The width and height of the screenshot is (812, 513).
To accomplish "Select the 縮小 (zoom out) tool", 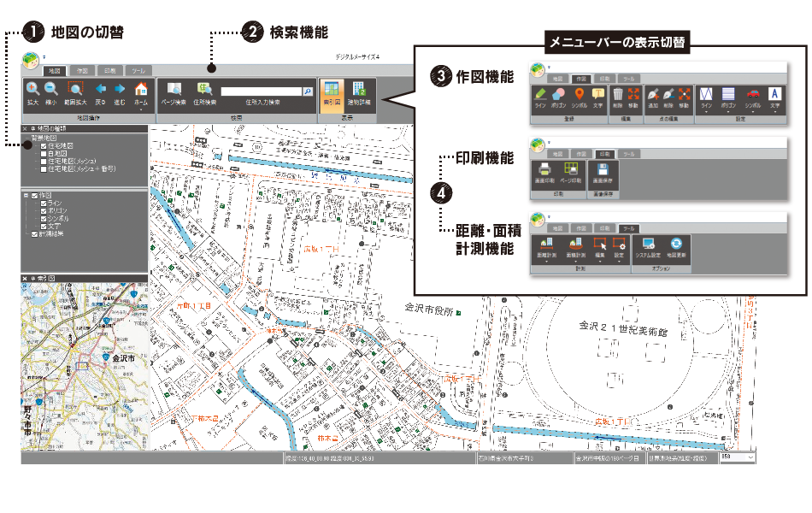I will click(51, 91).
